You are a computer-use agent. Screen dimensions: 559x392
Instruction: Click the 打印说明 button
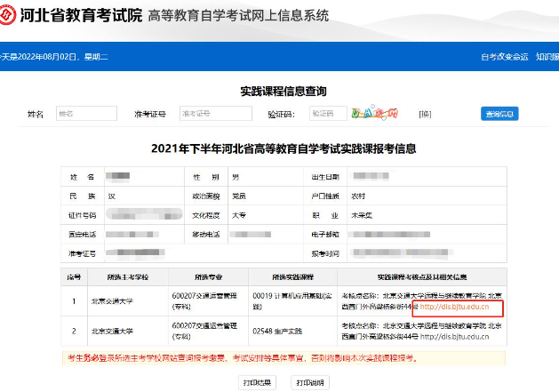coord(310,383)
